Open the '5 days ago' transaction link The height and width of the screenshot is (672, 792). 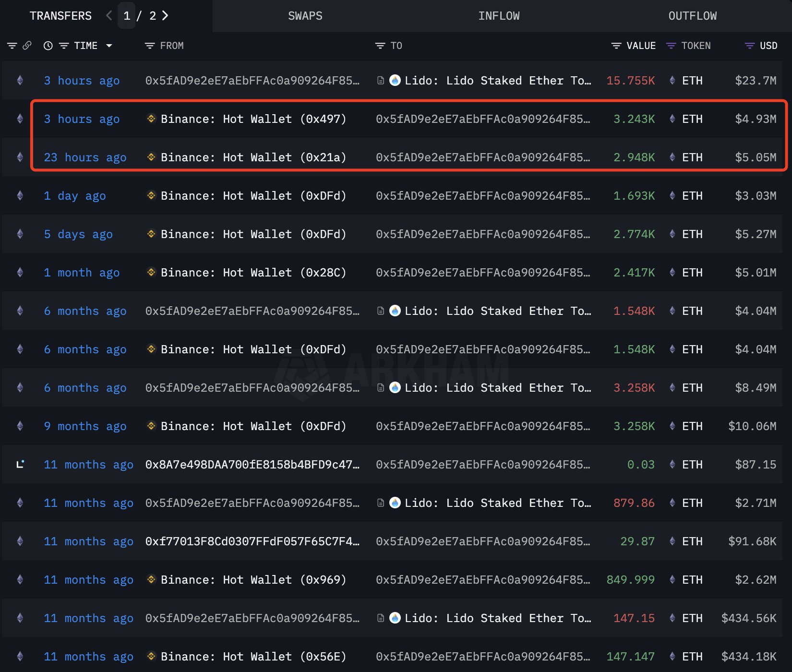click(x=78, y=234)
